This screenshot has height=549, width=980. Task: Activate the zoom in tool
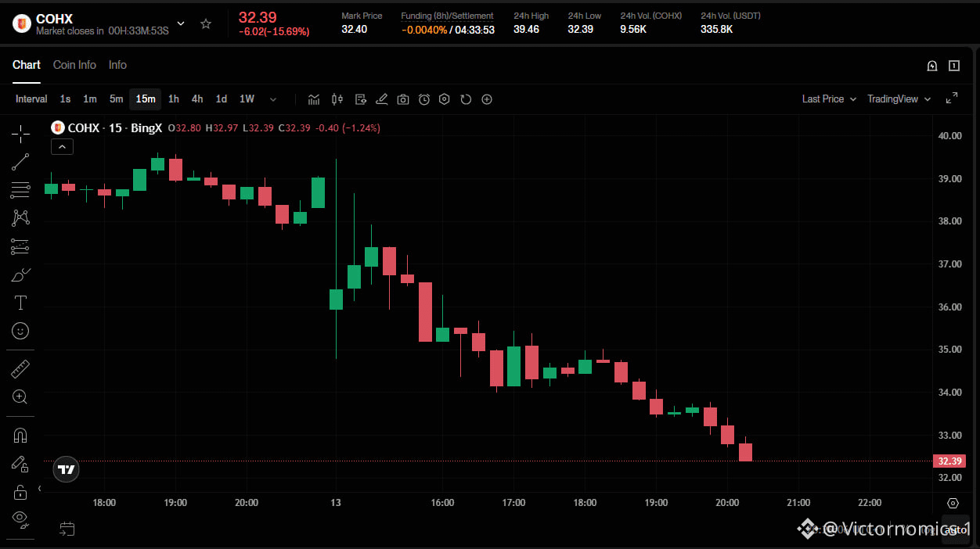(21, 397)
